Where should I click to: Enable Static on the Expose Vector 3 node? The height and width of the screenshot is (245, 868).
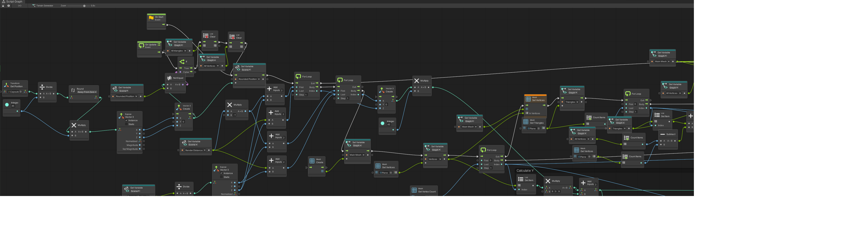(126, 124)
